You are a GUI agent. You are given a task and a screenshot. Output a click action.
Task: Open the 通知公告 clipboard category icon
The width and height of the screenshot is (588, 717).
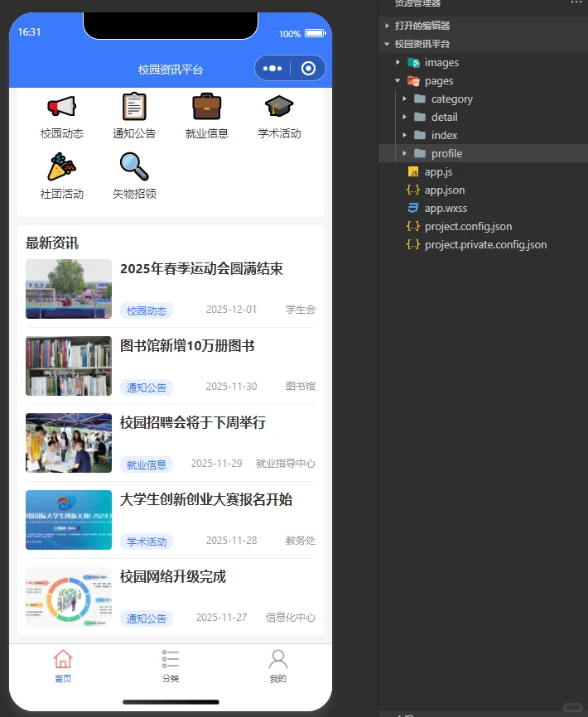(x=134, y=107)
